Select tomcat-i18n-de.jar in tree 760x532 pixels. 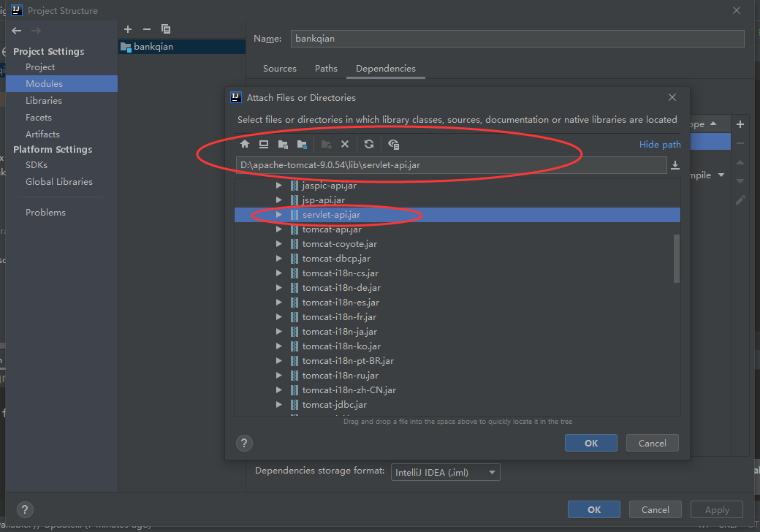pos(341,288)
